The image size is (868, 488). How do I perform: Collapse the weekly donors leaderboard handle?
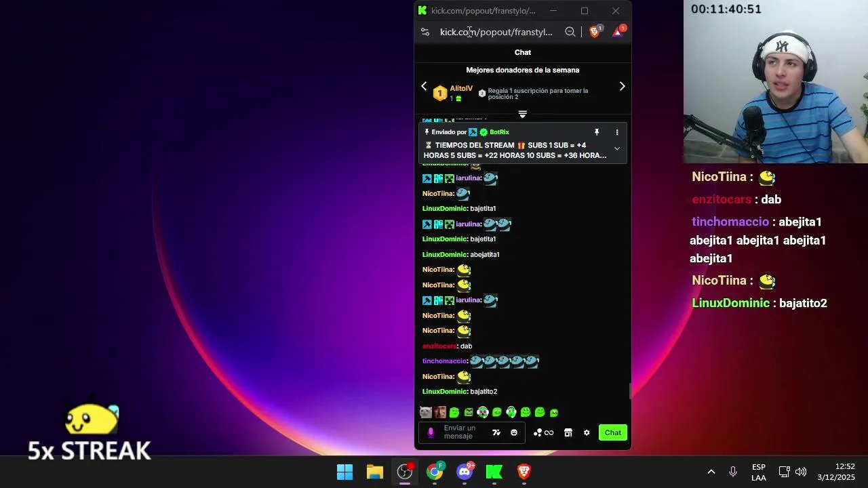click(x=523, y=114)
